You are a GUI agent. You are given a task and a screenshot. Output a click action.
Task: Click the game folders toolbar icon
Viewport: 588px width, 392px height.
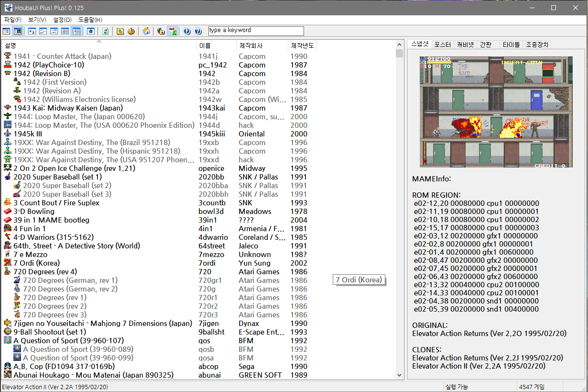[161, 31]
